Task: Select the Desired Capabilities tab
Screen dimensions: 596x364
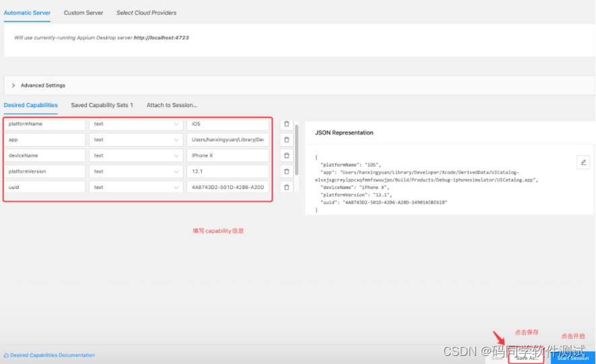Action: pyautogui.click(x=31, y=105)
